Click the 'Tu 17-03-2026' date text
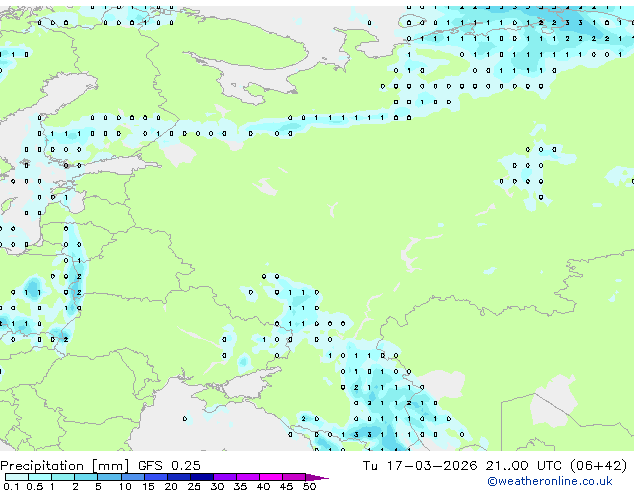Screen dimensions: 634x490 (420, 466)
